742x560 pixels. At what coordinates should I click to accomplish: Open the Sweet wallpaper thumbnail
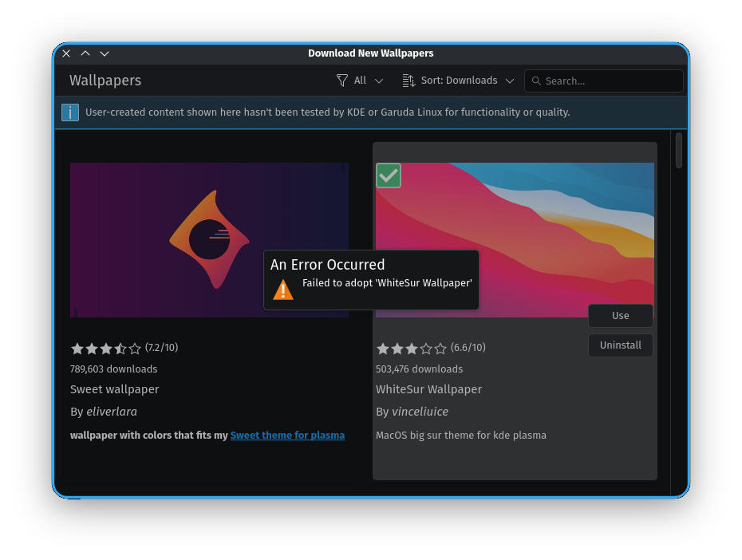209,240
